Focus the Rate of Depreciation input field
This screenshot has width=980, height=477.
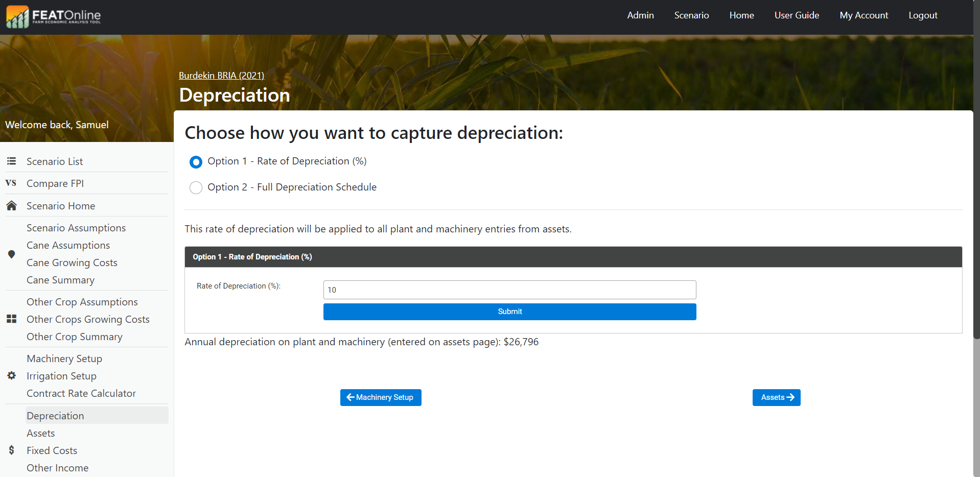[509, 290]
